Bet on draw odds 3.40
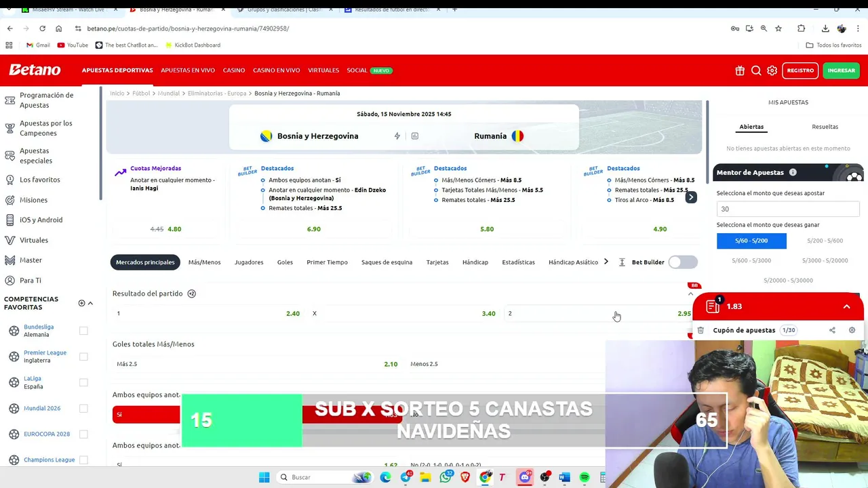The image size is (868, 488). pos(403,314)
